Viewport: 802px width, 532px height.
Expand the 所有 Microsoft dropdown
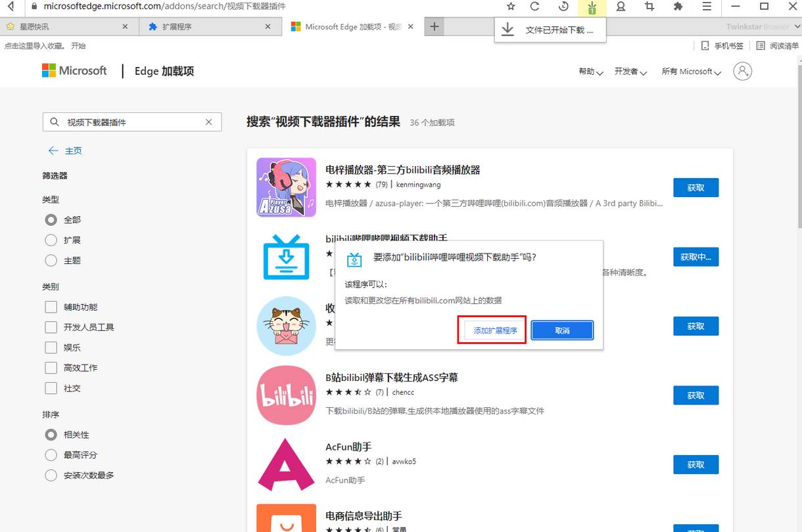point(692,72)
